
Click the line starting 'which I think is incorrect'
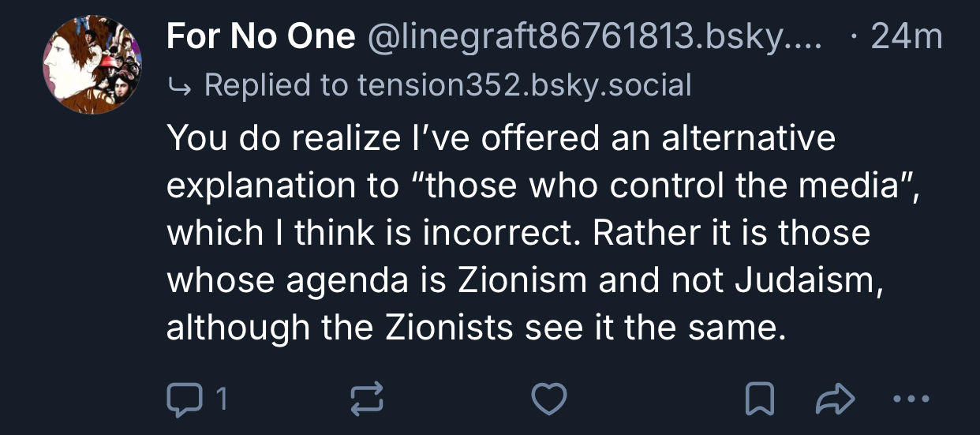tap(518, 233)
